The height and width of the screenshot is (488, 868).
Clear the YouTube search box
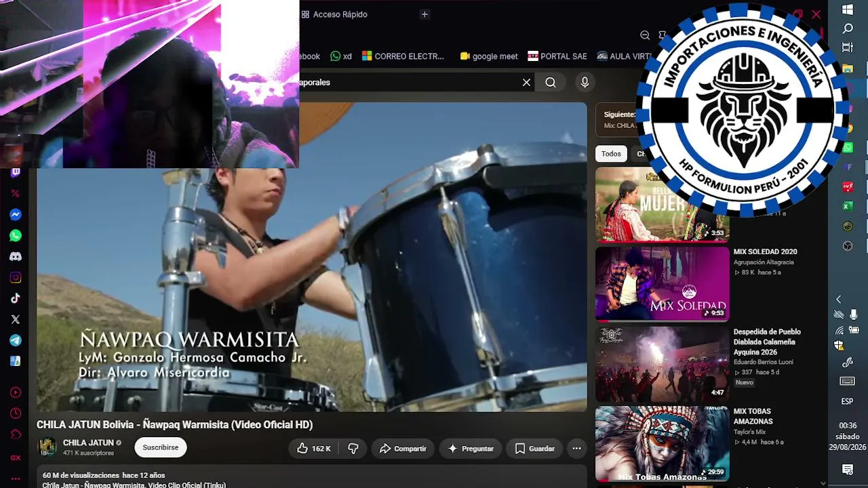pyautogui.click(x=526, y=83)
